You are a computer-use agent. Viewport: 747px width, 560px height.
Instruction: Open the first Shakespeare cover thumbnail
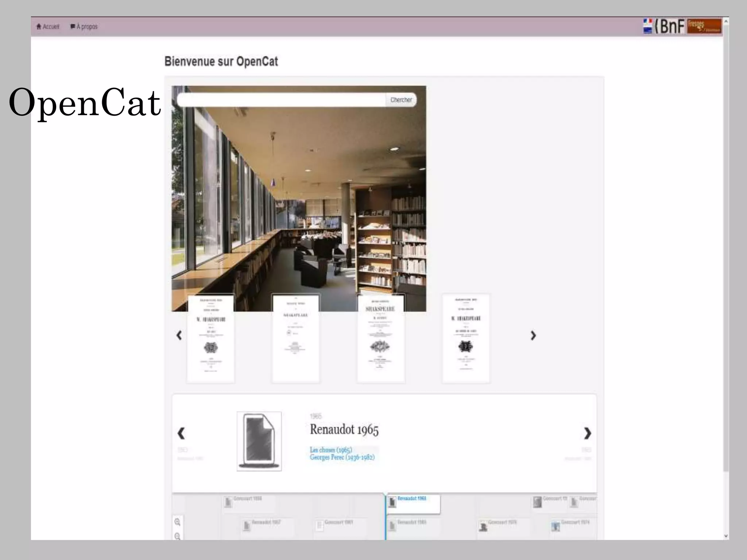[x=211, y=338]
